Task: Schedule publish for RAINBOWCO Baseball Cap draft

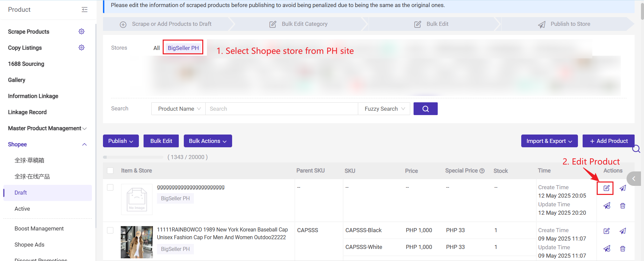Action: pos(607,249)
